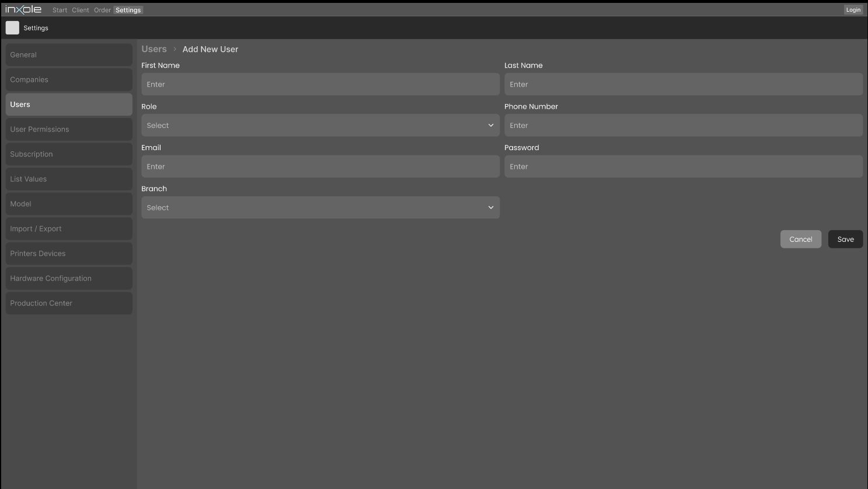Focus the First Name input field
868x489 pixels.
coord(320,85)
